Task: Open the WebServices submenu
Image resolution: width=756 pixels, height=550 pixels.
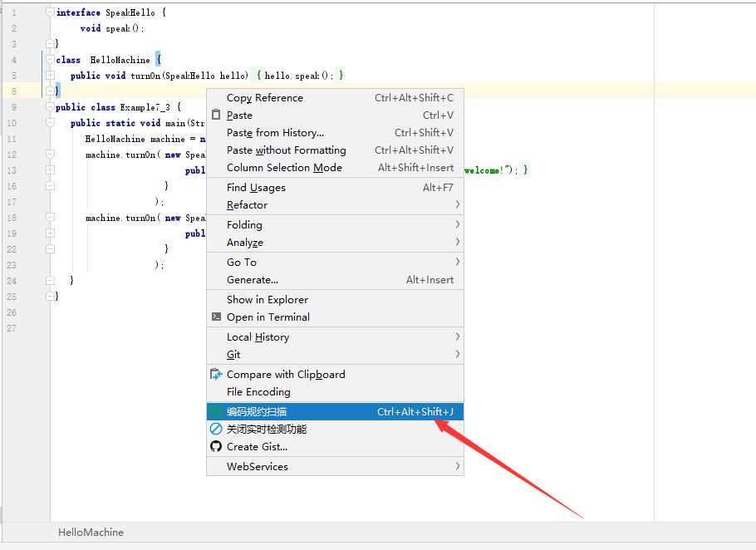Action: click(335, 467)
